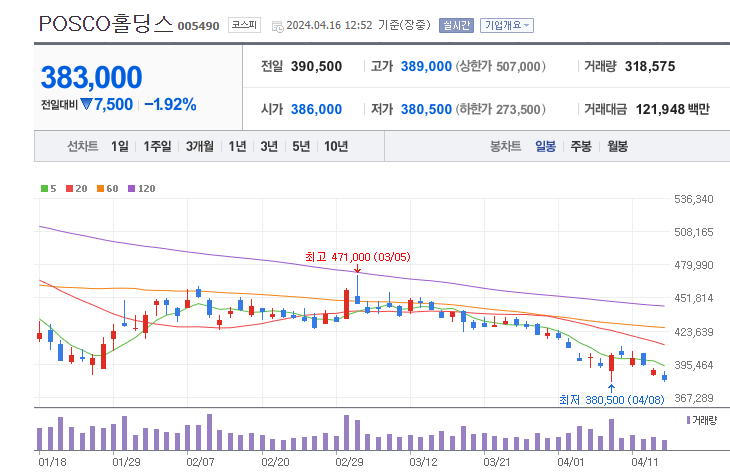Click the 거래대금 value 121,948 백만
This screenshot has width=730, height=472.
tap(673, 109)
